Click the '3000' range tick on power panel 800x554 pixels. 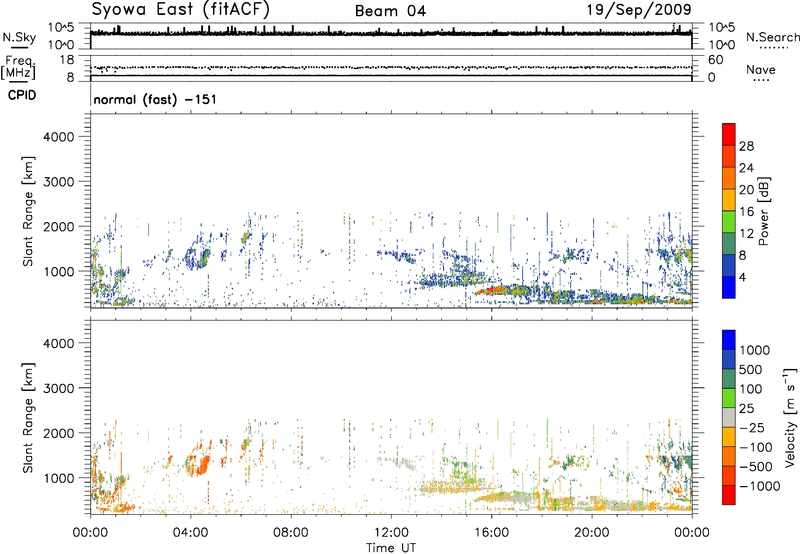58,182
